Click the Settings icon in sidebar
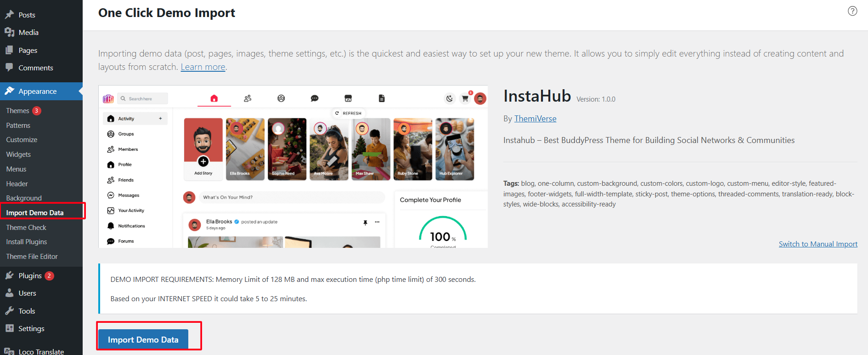 (x=9, y=328)
